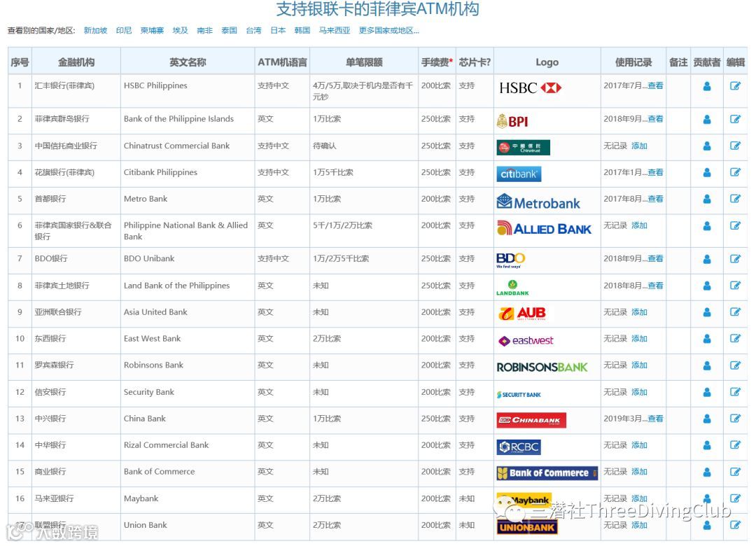View 查看 record for BPI 2018年9月
The image size is (756, 546).
(655, 119)
